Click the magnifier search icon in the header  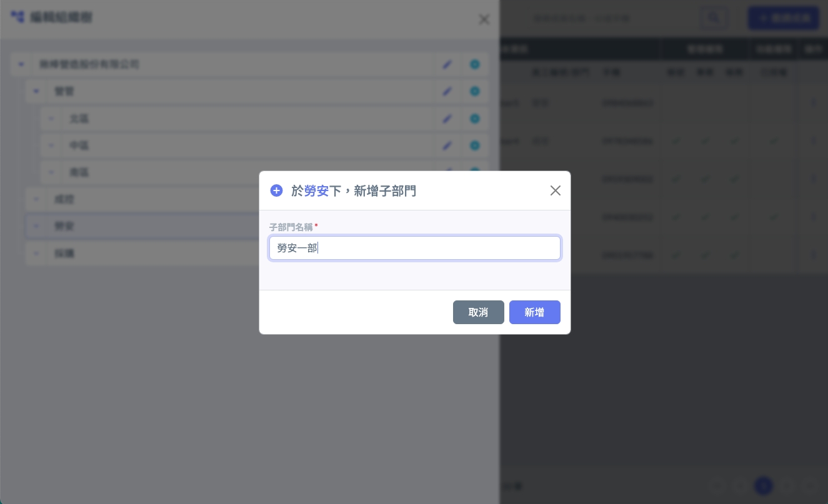[713, 17]
